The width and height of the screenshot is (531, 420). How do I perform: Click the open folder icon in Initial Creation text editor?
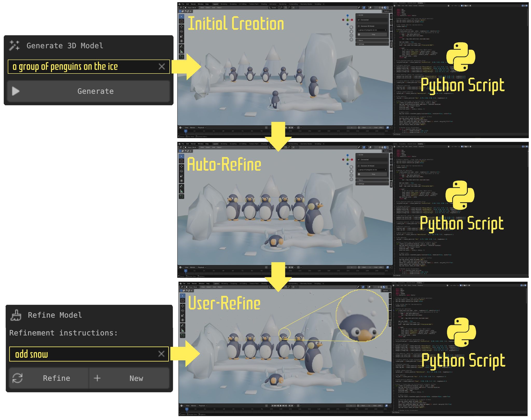pyautogui.click(x=466, y=6)
